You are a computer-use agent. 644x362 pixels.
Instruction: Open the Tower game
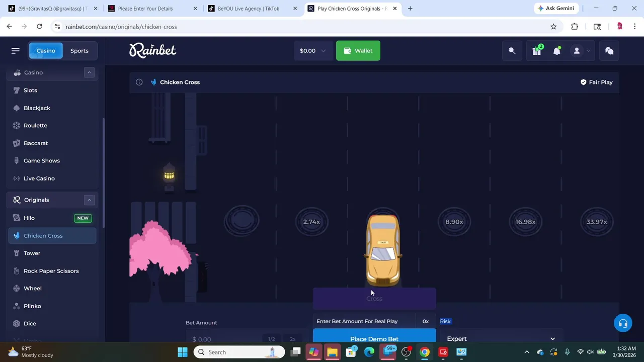52,253
